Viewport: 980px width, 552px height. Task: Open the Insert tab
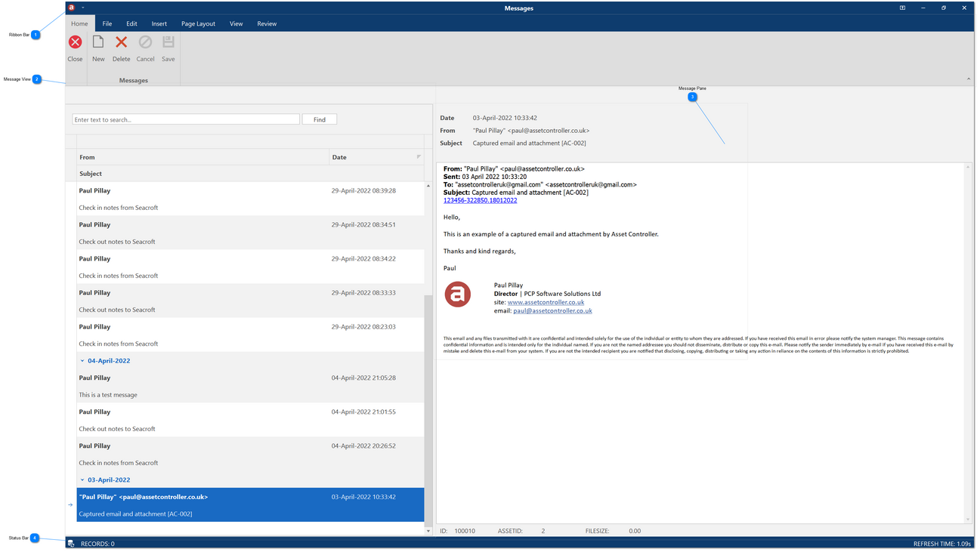coord(159,23)
